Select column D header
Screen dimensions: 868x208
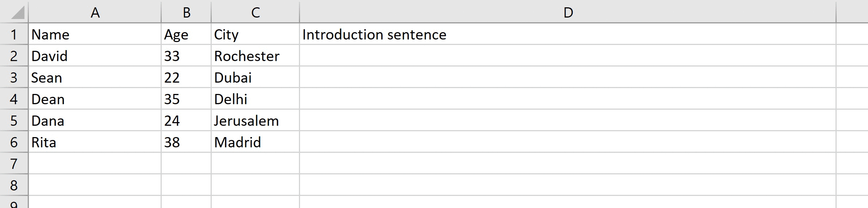coord(568,12)
